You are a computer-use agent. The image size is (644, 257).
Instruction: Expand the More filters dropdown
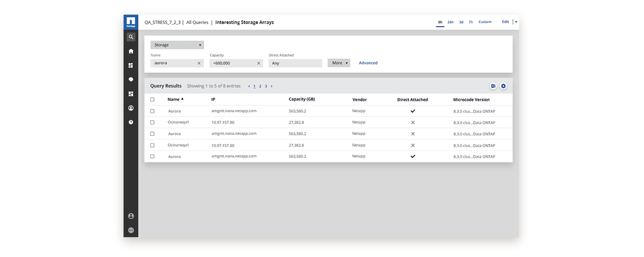(x=339, y=63)
